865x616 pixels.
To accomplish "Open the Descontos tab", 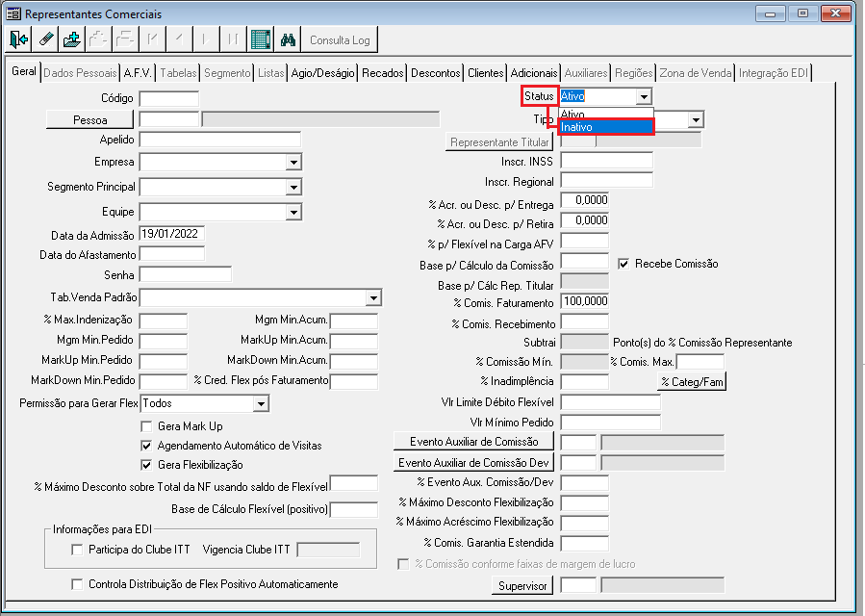I will 435,73.
